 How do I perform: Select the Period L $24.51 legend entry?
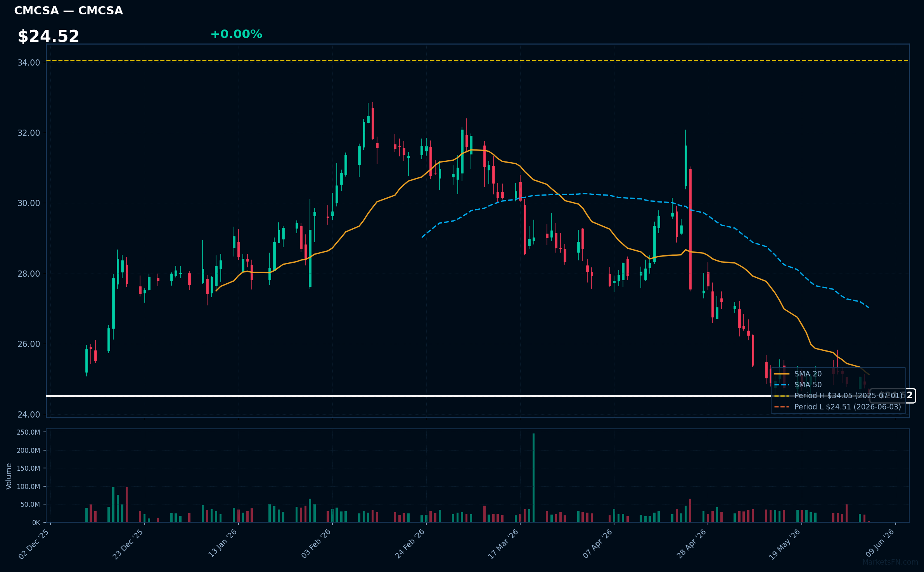click(837, 407)
